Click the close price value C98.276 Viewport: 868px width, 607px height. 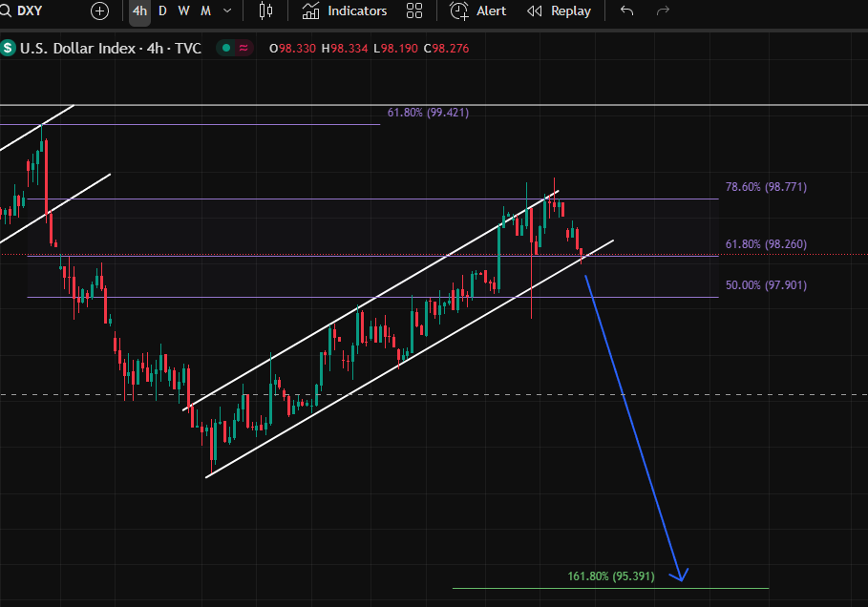tap(446, 48)
